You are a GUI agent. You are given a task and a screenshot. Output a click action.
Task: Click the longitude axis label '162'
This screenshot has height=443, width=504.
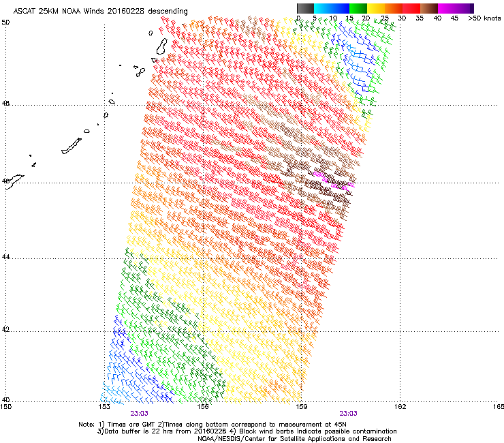[400, 407]
